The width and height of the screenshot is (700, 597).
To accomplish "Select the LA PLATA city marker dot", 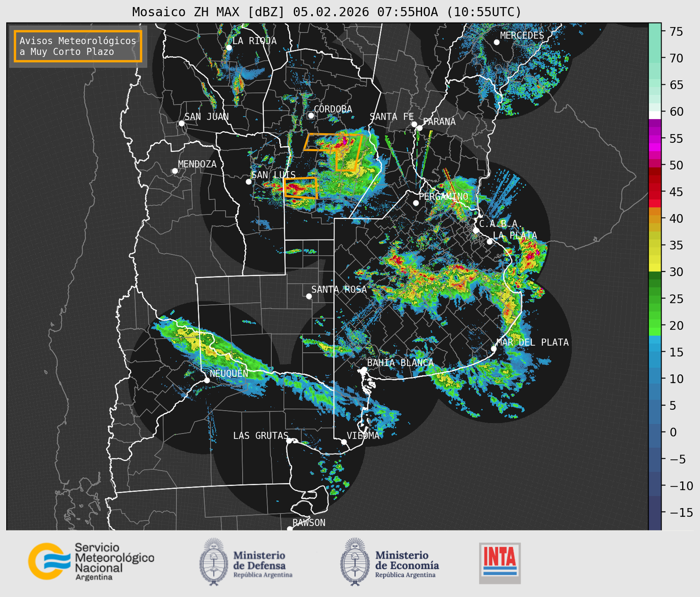I will 490,242.
